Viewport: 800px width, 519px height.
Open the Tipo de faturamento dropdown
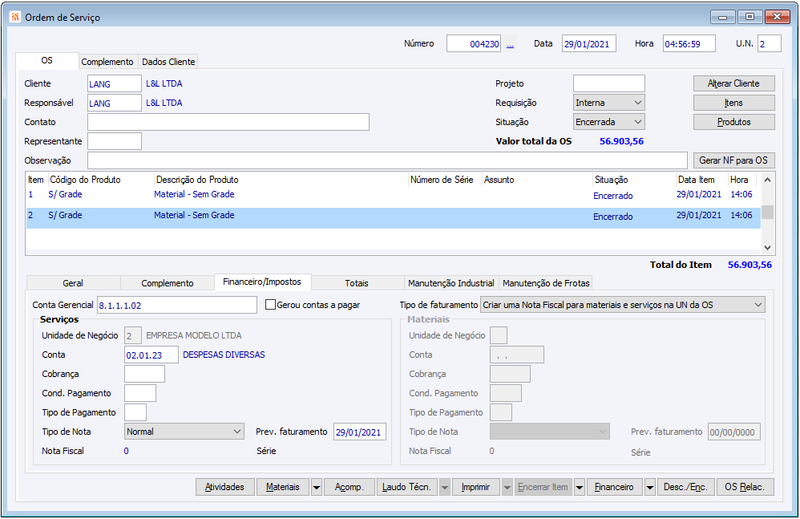[757, 304]
